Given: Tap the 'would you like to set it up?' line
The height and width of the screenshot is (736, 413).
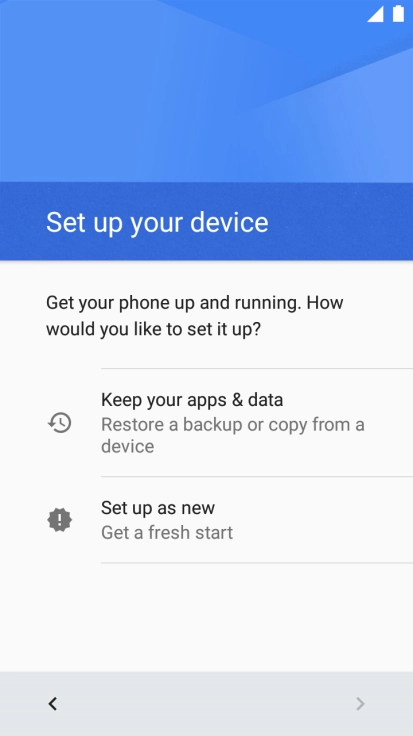Looking at the screenshot, I should pyautogui.click(x=153, y=329).
